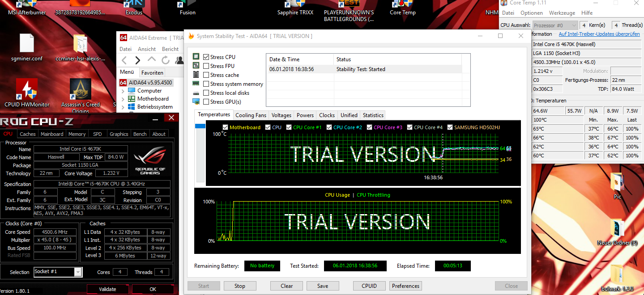Open the Caches tab in CPU-Z
The image size is (644, 295).
tap(28, 134)
